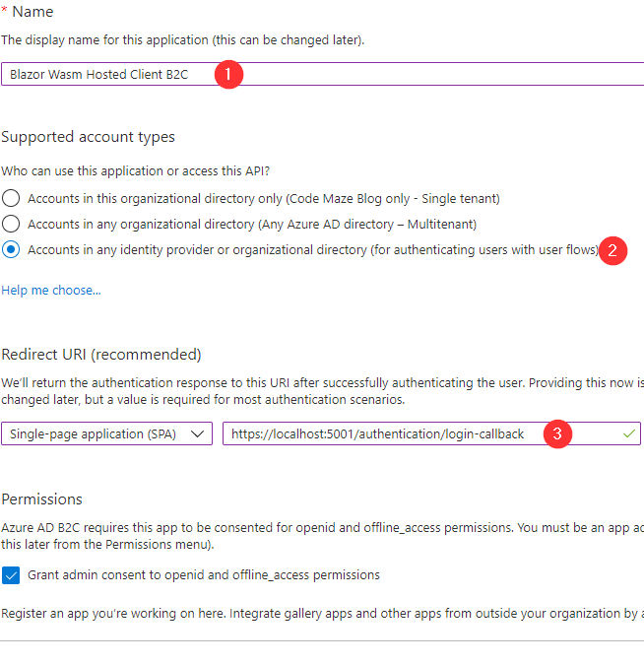Screen dimensions: 644x665
Task: Click the "Grant admin consent to openid" label text
Action: 204,574
